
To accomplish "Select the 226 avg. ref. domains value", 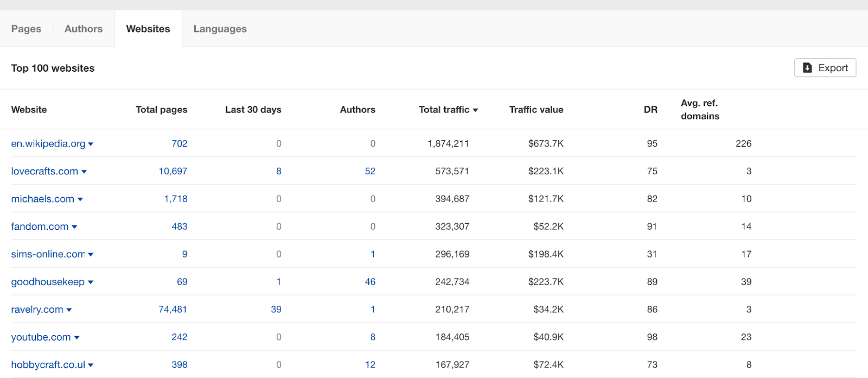I will 744,143.
